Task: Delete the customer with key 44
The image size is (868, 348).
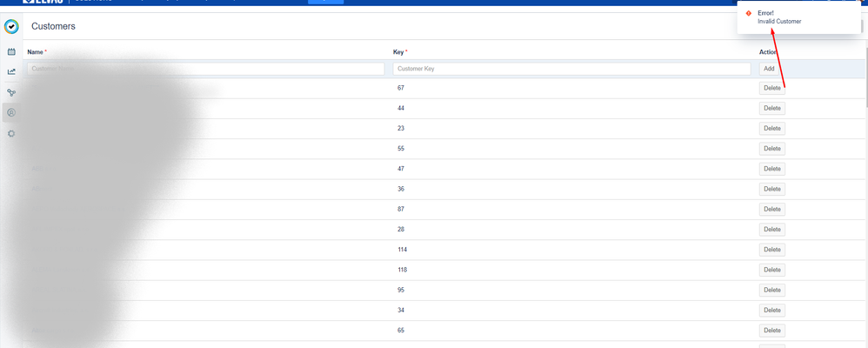Action: coord(771,108)
